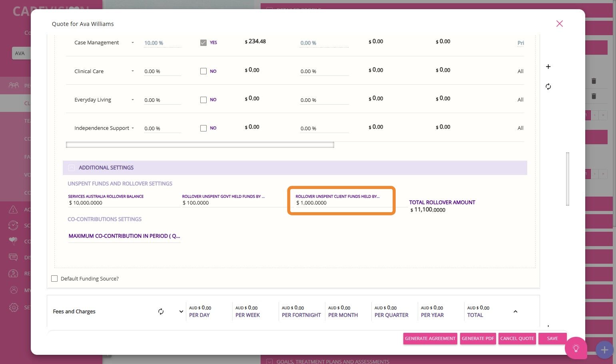
Task: Click the Clinical Care second percentage field
Action: coord(324,72)
